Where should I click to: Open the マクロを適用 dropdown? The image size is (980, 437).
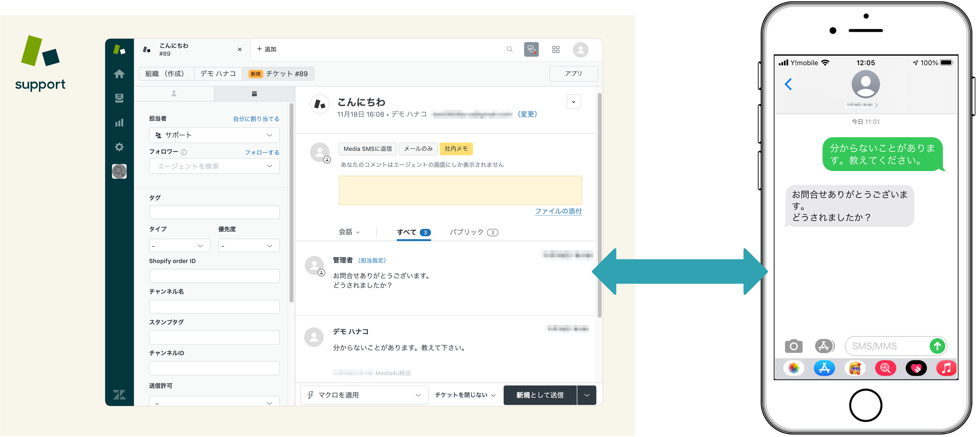[364, 395]
